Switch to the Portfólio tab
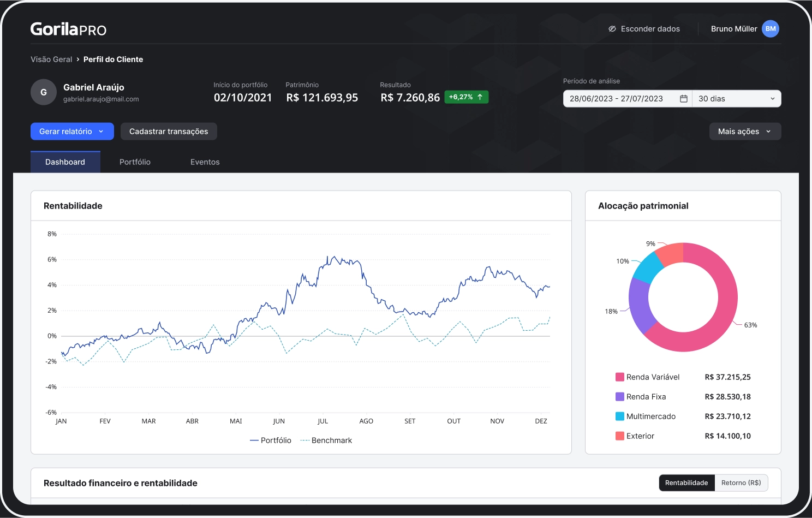The width and height of the screenshot is (812, 518). 135,162
